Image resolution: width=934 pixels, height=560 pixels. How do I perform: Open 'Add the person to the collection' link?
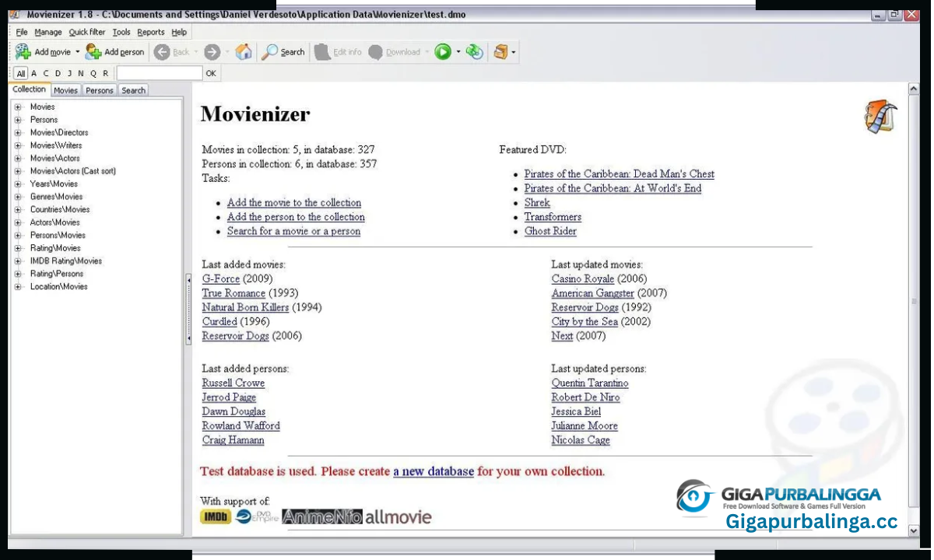(296, 217)
